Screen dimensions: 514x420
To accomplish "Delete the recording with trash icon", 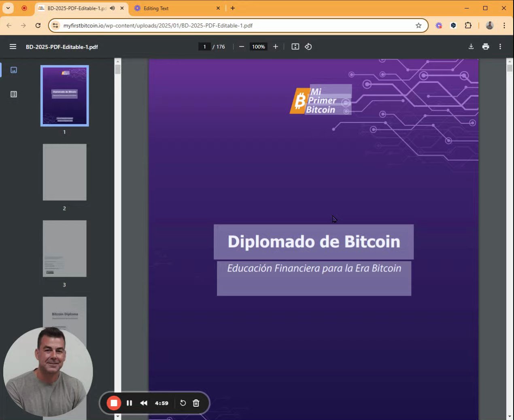I will coord(196,403).
